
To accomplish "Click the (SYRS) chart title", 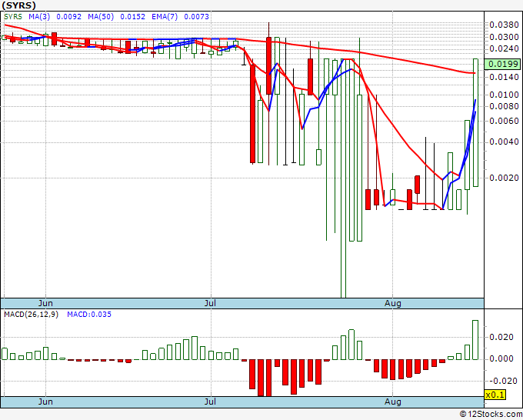I will pos(18,5).
